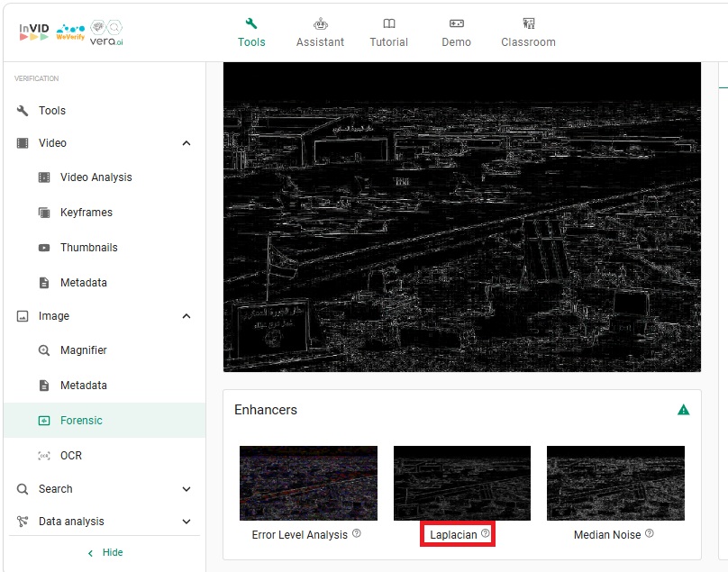Click the Keyframes icon

tap(44, 213)
